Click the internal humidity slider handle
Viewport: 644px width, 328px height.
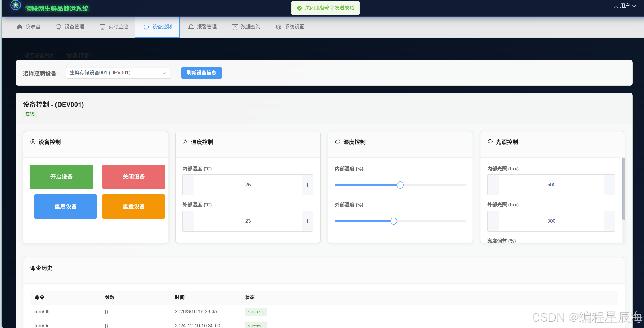tap(400, 185)
